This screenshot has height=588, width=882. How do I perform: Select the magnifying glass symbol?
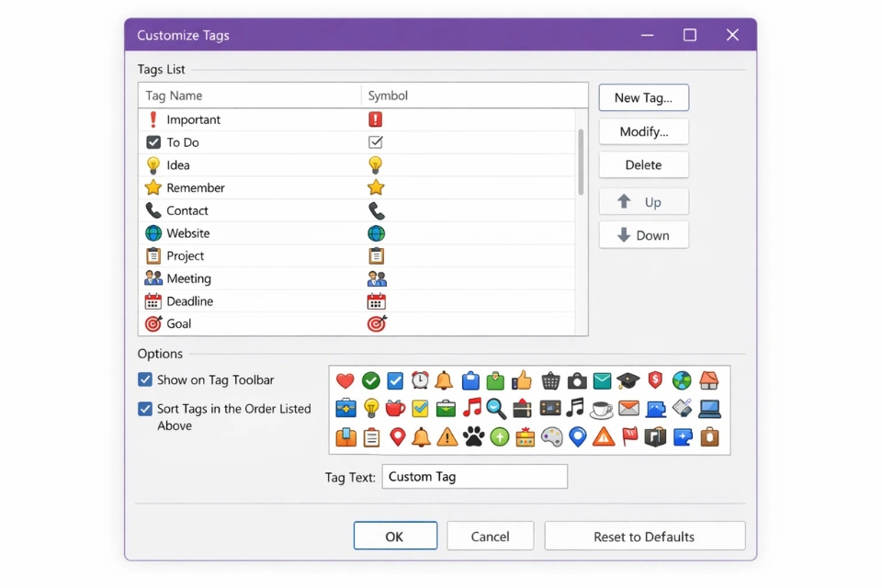click(x=496, y=408)
